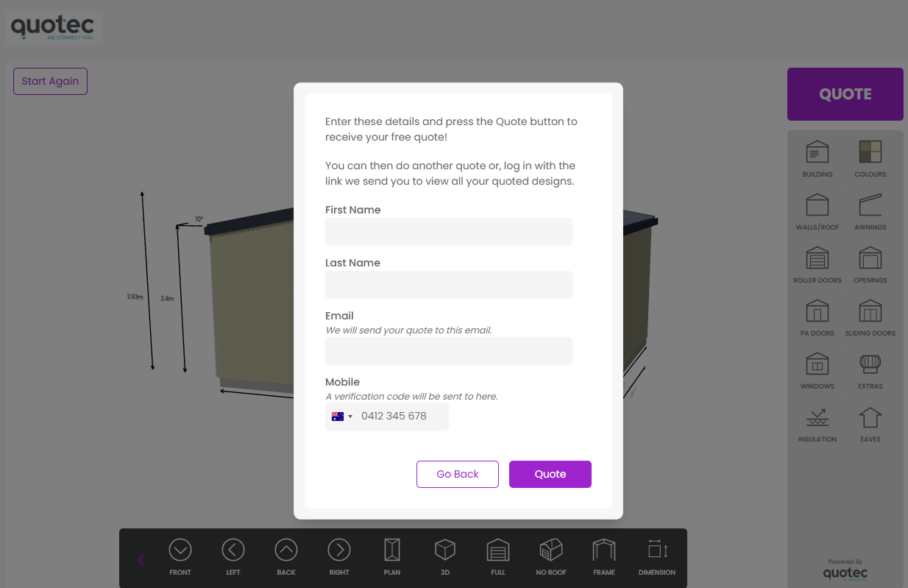Switch to the Front view

tap(180, 550)
